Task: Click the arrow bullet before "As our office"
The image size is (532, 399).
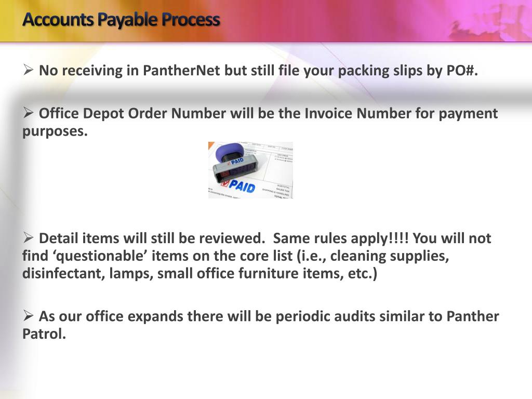Action: coord(29,316)
